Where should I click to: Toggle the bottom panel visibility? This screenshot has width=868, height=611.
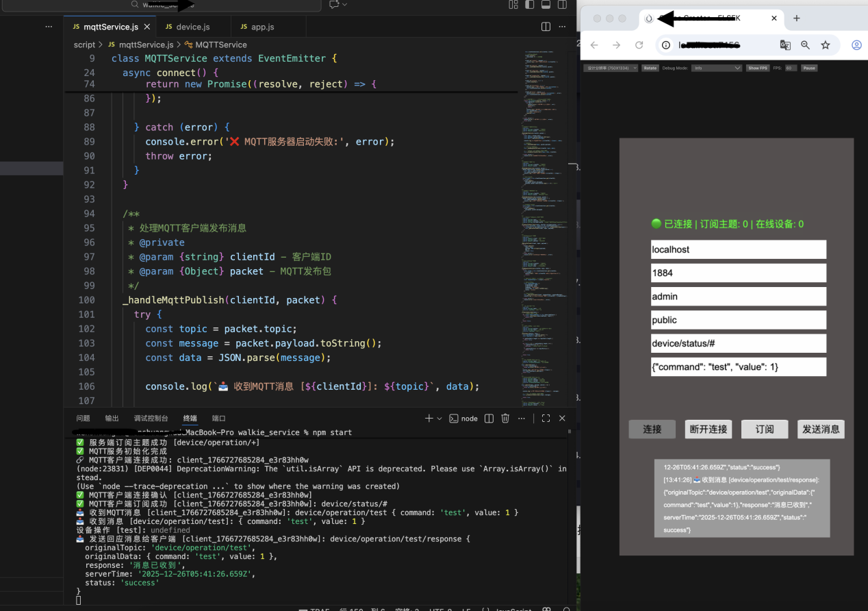pos(546,5)
